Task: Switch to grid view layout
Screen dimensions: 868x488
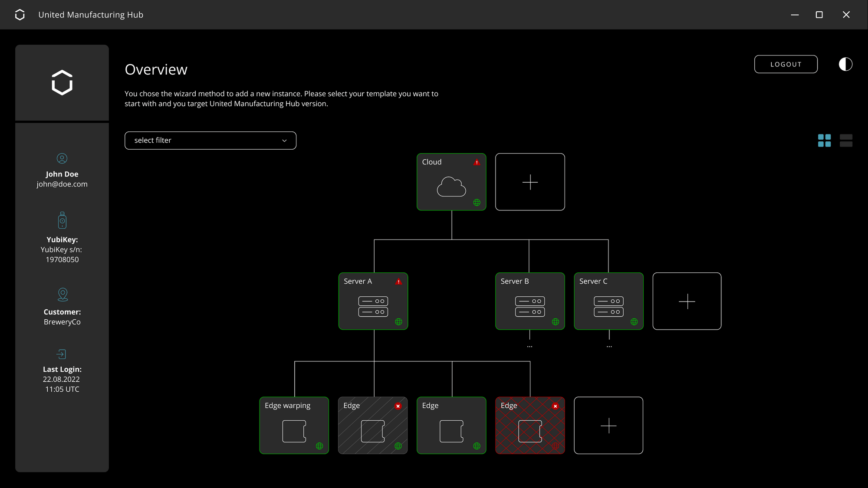Action: click(x=824, y=140)
